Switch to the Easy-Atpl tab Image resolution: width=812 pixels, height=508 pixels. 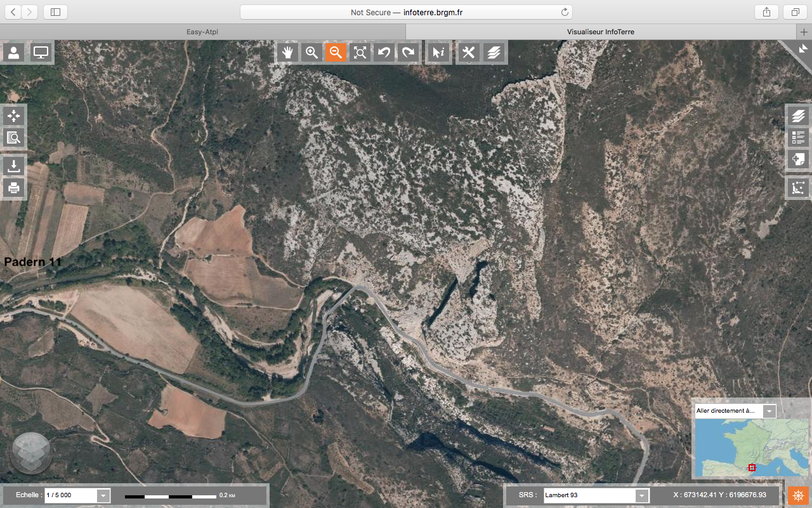pos(202,32)
